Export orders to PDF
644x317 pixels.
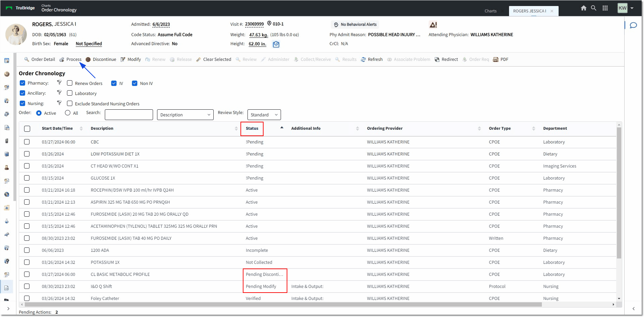501,60
